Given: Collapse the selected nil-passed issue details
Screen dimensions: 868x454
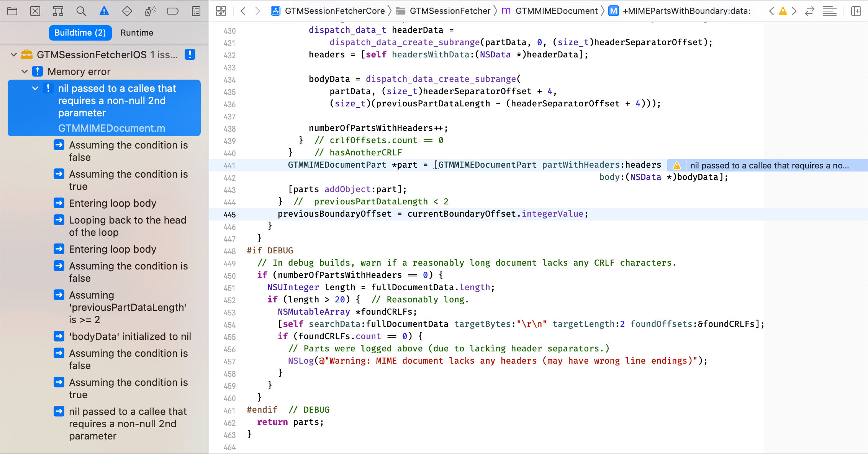Looking at the screenshot, I should [35, 88].
